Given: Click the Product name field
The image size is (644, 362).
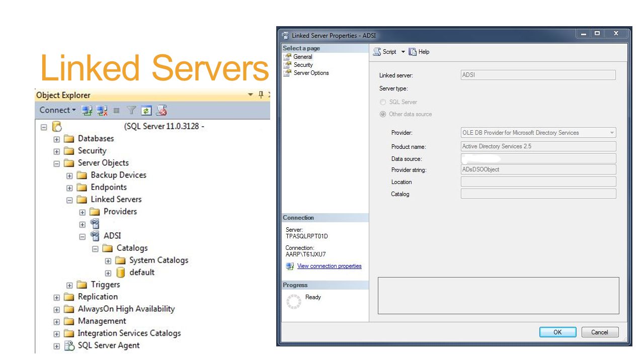Looking at the screenshot, I should [x=538, y=146].
